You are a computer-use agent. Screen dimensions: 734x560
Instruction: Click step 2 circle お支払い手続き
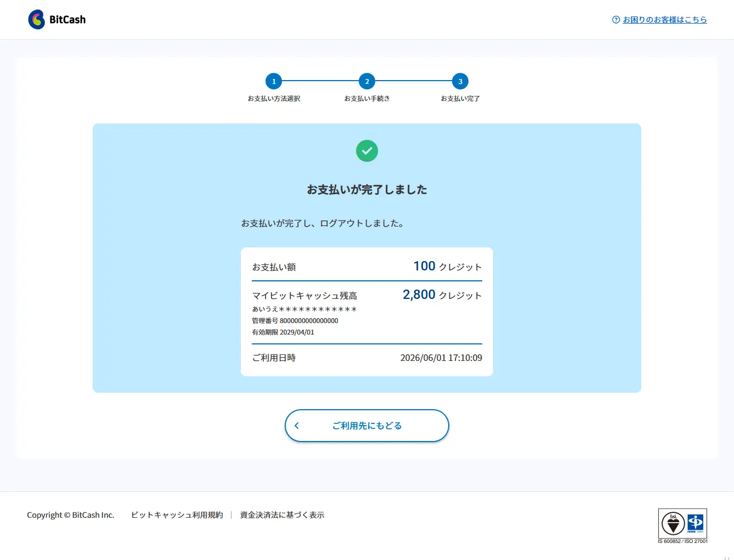point(367,81)
